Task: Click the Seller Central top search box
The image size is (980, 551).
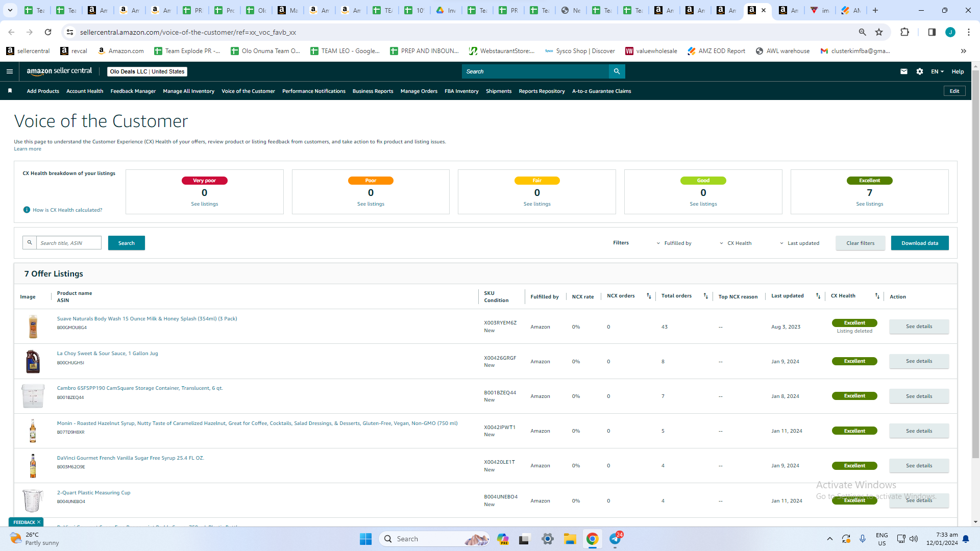Action: click(535, 71)
